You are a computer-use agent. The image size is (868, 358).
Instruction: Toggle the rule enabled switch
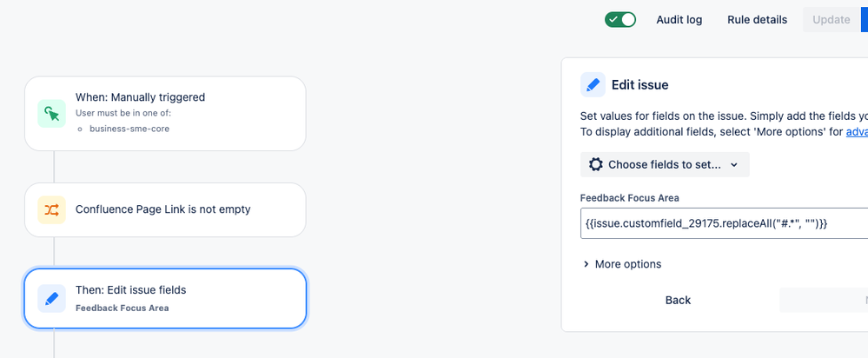click(x=620, y=19)
